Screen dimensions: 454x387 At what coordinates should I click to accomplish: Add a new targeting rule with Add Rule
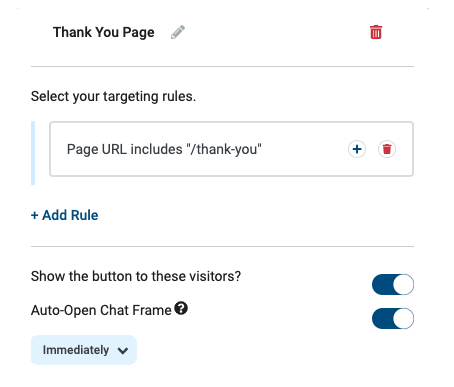click(x=65, y=215)
